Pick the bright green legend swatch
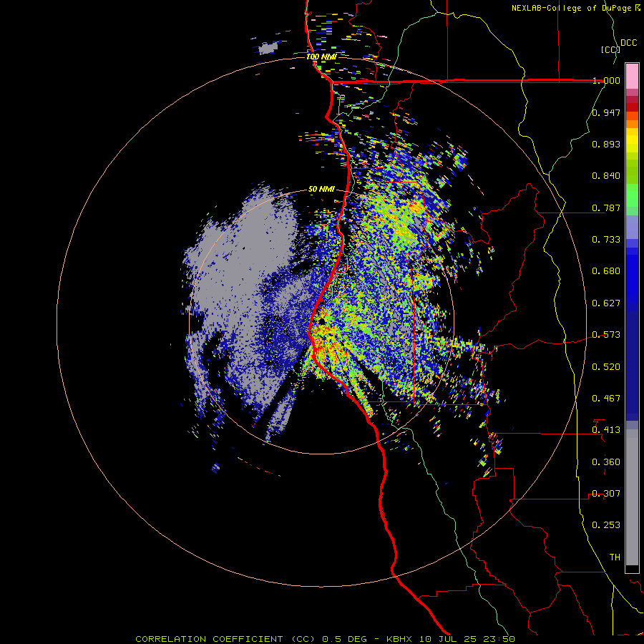Image resolution: width=644 pixels, height=644 pixels. [x=632, y=195]
